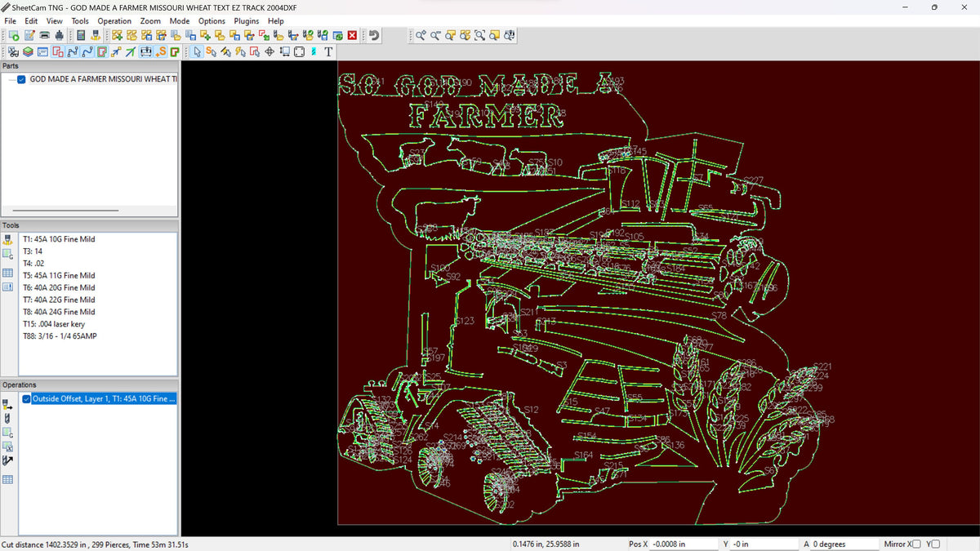The height and width of the screenshot is (551, 980).
Task: Select tool T7: 40A 22G Fine Mild
Action: (59, 300)
